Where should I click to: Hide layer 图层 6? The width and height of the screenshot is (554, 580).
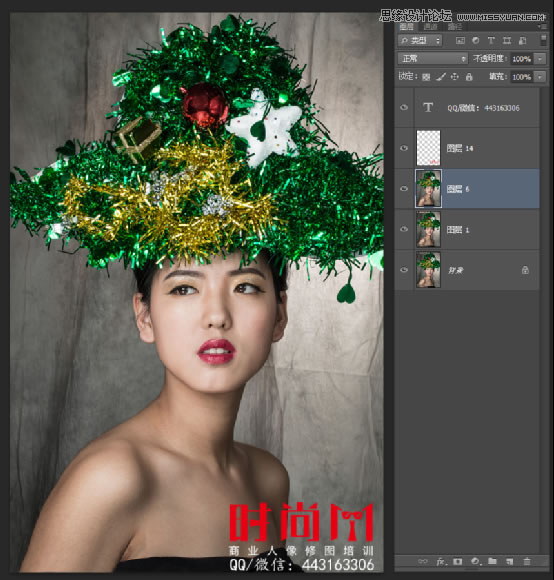pyautogui.click(x=404, y=189)
